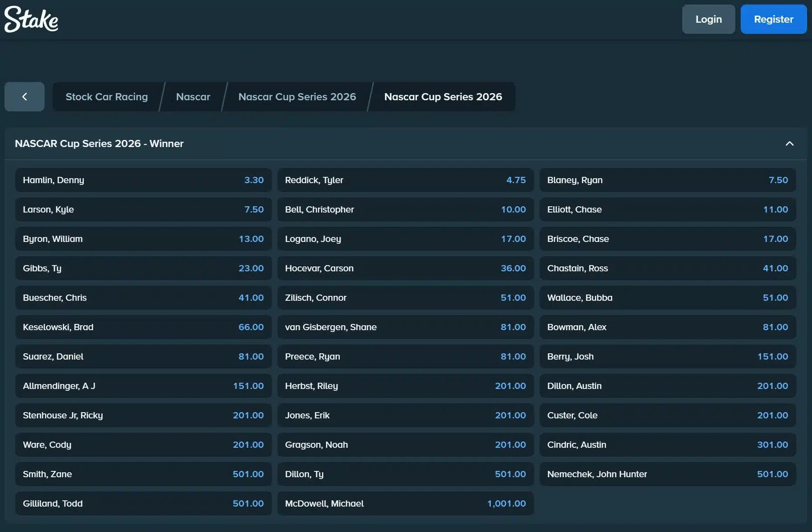This screenshot has height=532, width=812.
Task: Pick Dillon, Austin at 201.00
Action: pyautogui.click(x=668, y=386)
